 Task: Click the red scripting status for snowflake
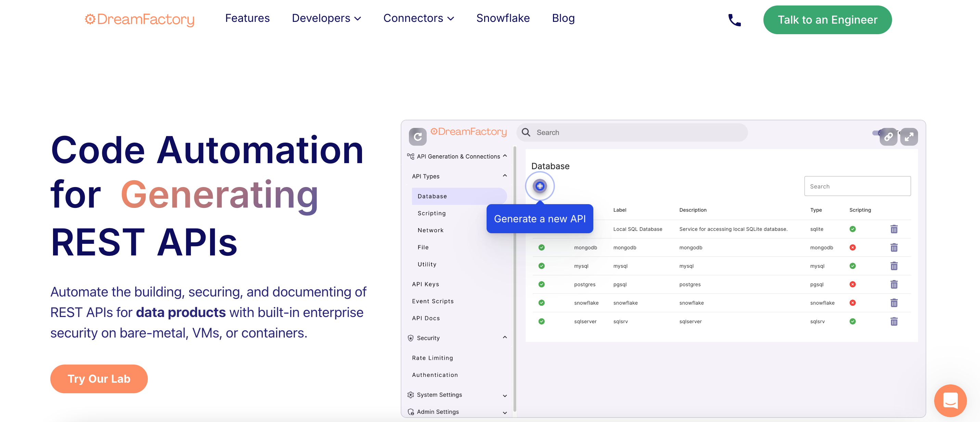[x=853, y=303]
